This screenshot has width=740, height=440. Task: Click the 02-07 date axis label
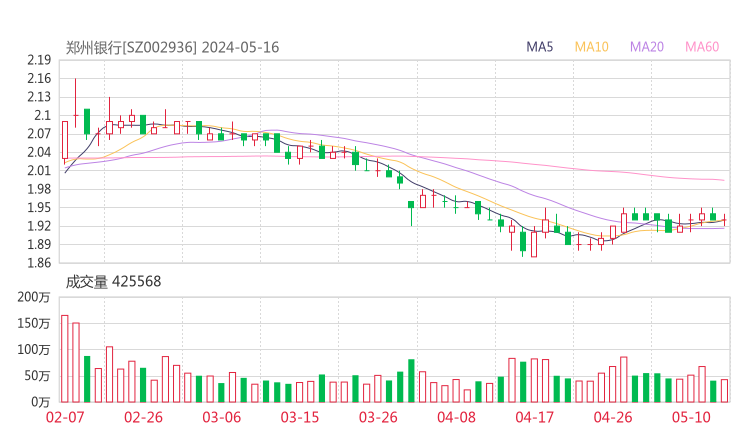click(65, 417)
